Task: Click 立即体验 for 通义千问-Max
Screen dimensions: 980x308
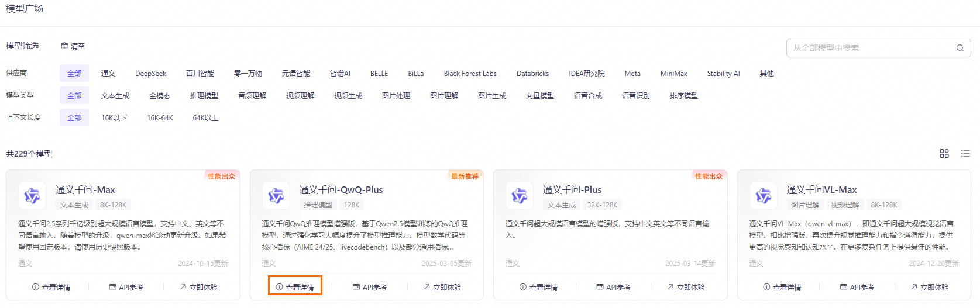Action: [199, 288]
